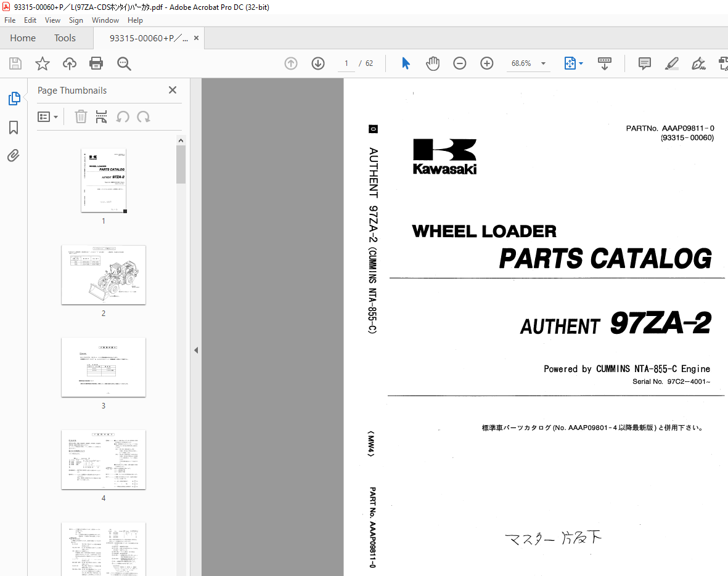Go to next page arrow
Image resolution: width=728 pixels, height=576 pixels.
318,63
